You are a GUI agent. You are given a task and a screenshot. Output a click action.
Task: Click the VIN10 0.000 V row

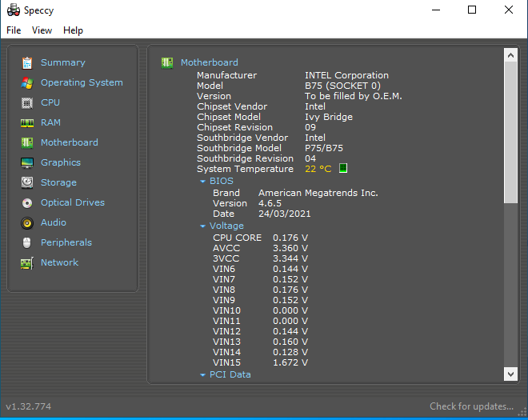click(x=260, y=310)
